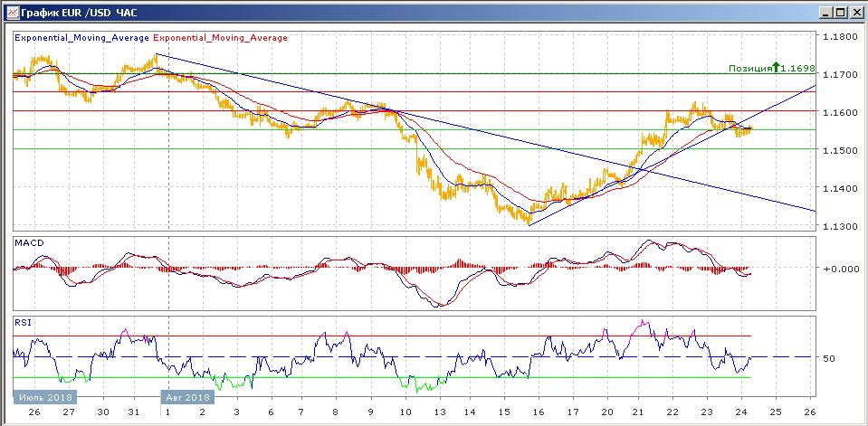Click the 1.1400 price axis label
The image size is (868, 426).
(838, 189)
